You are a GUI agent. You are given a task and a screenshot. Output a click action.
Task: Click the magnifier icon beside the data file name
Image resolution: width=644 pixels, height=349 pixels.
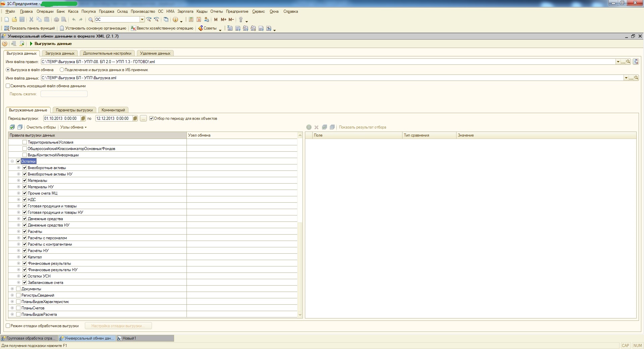click(x=636, y=78)
